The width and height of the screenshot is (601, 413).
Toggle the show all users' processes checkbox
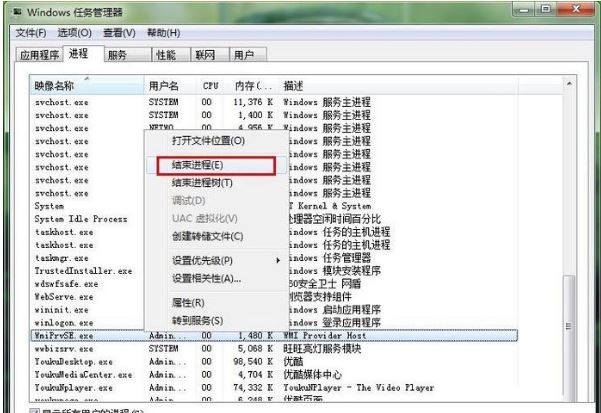pos(34,411)
